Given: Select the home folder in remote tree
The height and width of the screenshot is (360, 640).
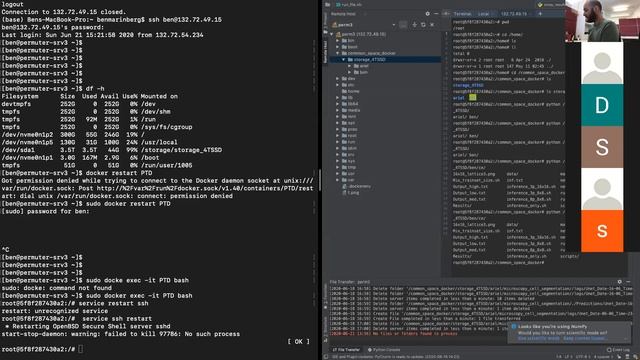Looking at the screenshot, I should [x=353, y=91].
